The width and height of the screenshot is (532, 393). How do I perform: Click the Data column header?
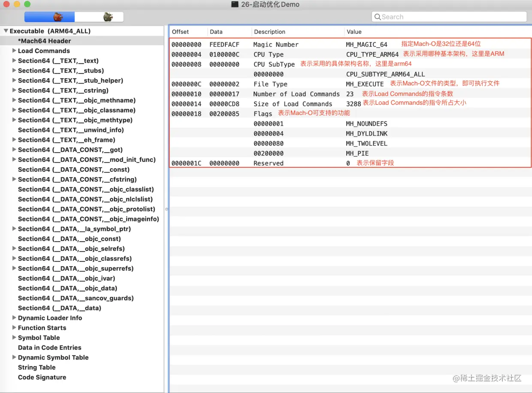tap(230, 32)
